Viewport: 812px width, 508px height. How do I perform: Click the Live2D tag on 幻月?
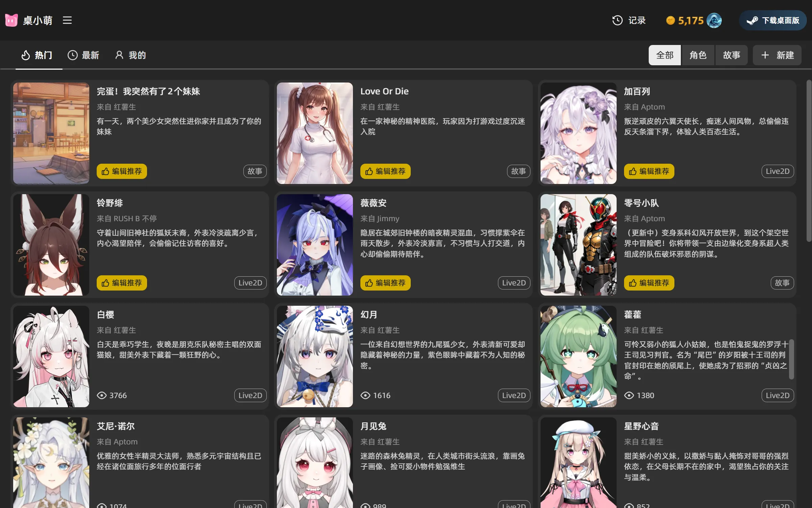coord(514,395)
